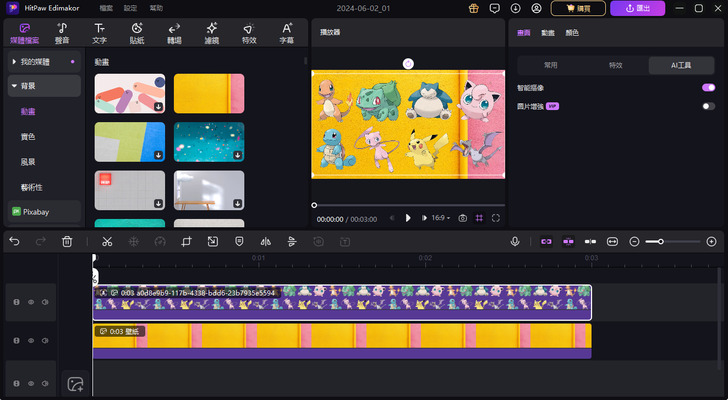Image resolution: width=728 pixels, height=400 pixels.
Task: Enable the 圖片增強 VIP toggle
Action: click(x=708, y=105)
